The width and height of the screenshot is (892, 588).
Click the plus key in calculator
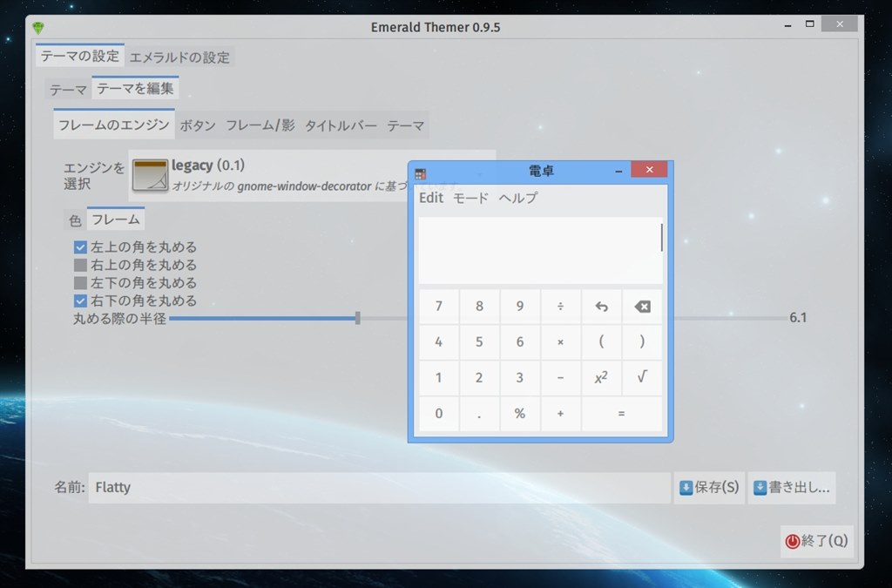(560, 414)
